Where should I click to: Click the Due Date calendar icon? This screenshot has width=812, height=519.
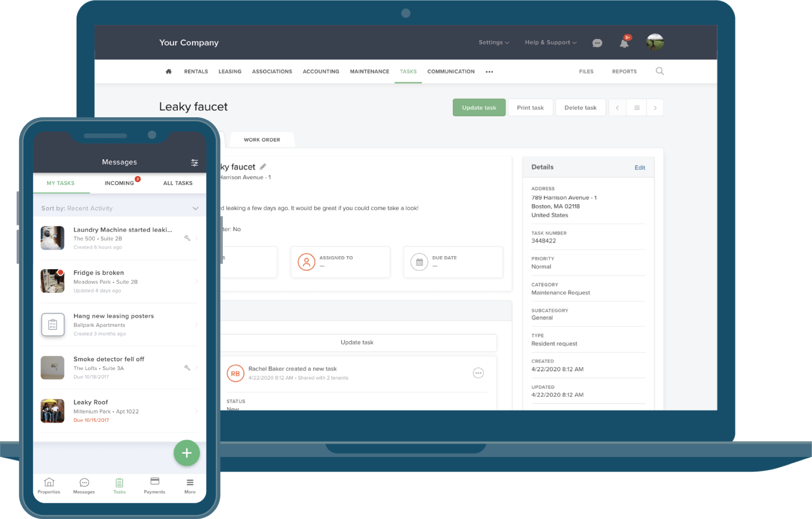419,262
